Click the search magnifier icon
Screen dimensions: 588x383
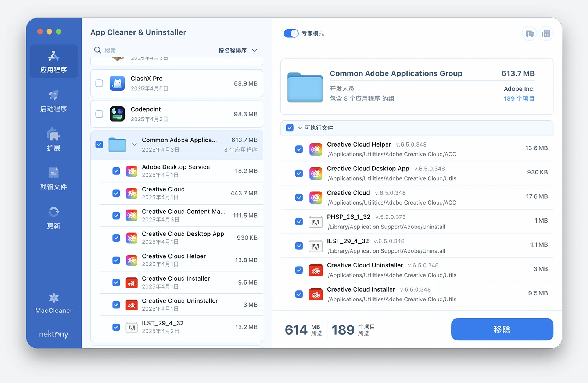click(98, 50)
